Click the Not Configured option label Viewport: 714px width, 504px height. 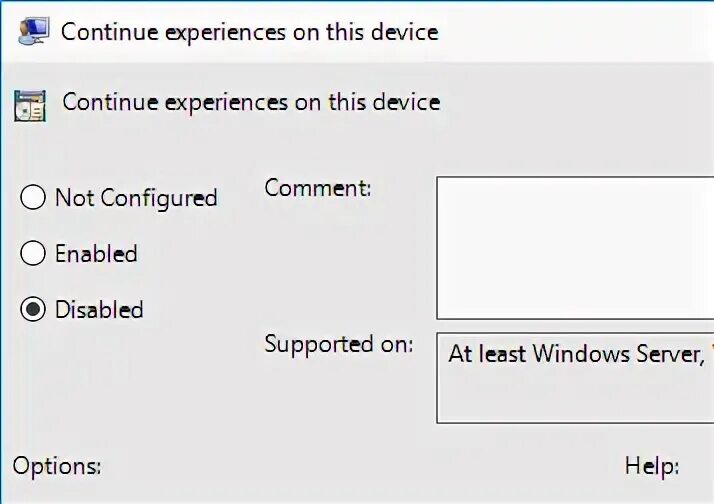(x=135, y=198)
